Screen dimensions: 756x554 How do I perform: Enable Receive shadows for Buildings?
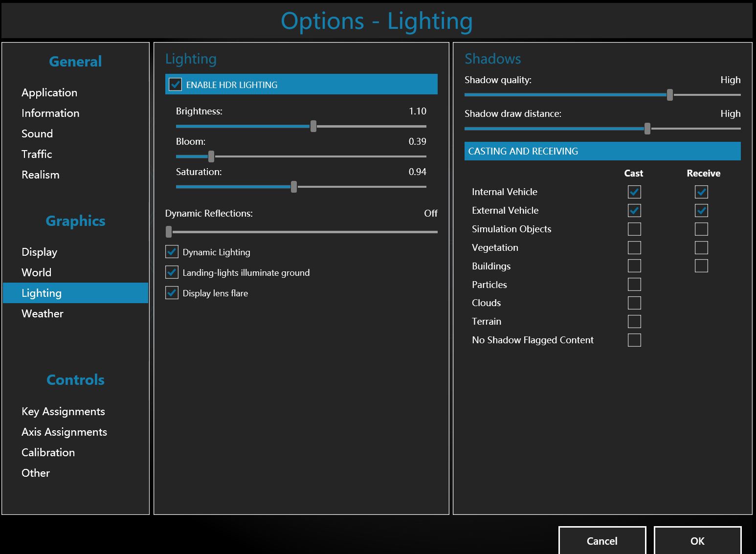click(701, 266)
